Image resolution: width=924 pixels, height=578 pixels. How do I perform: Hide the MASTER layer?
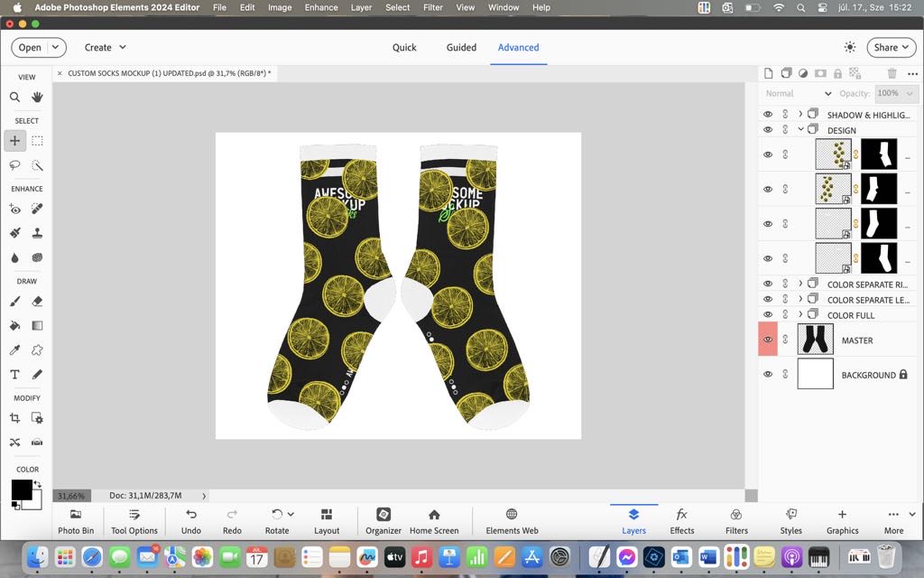(x=768, y=340)
